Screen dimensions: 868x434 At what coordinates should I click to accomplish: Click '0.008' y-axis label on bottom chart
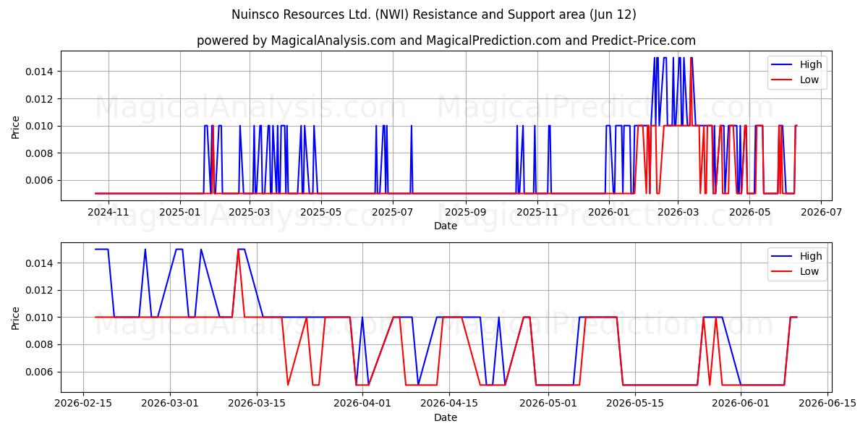pos(41,344)
